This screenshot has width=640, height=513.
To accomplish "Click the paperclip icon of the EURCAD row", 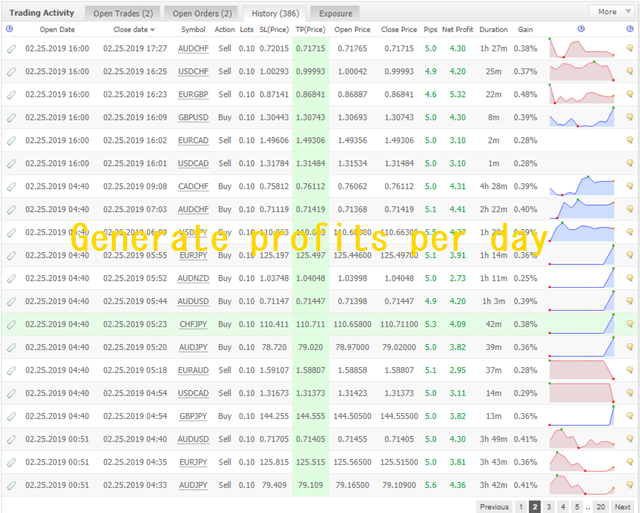I will 11,141.
